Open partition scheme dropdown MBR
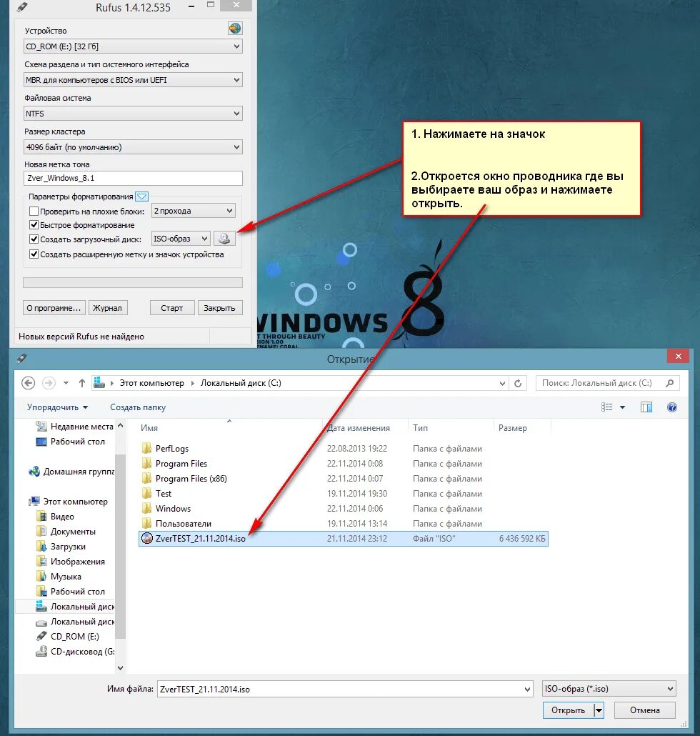The image size is (700, 736). [x=133, y=80]
